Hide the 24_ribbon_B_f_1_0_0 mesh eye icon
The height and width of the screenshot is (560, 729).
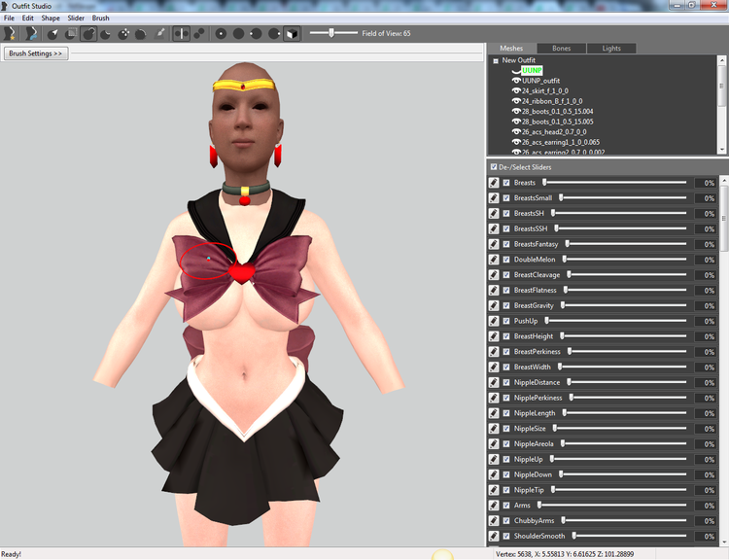tap(516, 101)
